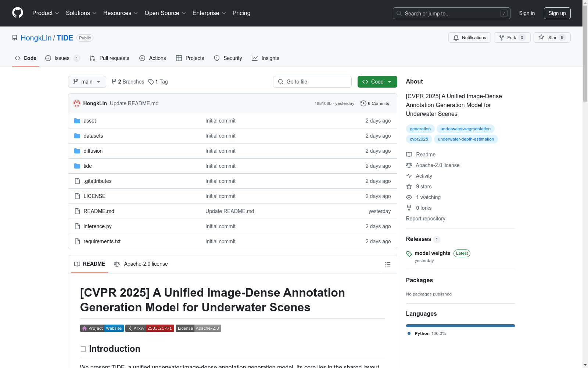The width and height of the screenshot is (588, 368).
Task: Open Releases section heading link
Action: pyautogui.click(x=423, y=239)
